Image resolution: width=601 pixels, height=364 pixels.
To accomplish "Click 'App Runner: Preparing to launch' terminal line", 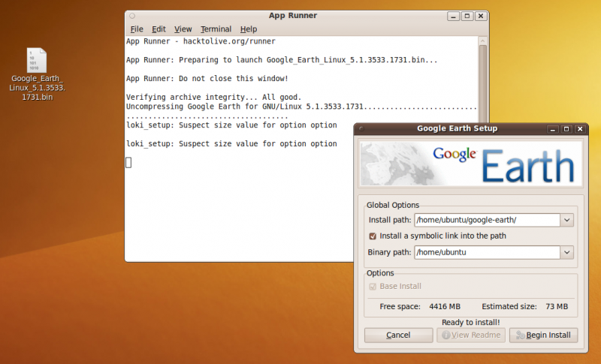I will click(x=282, y=60).
